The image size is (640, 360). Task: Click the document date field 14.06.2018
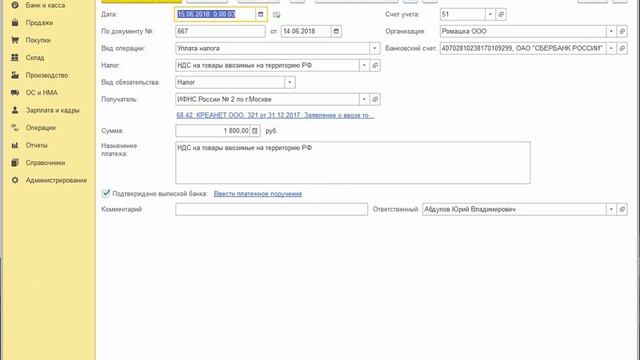click(306, 31)
